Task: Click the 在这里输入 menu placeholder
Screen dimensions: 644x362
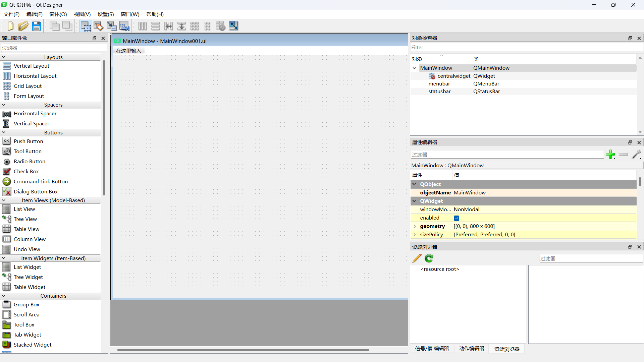Action: coord(128,51)
